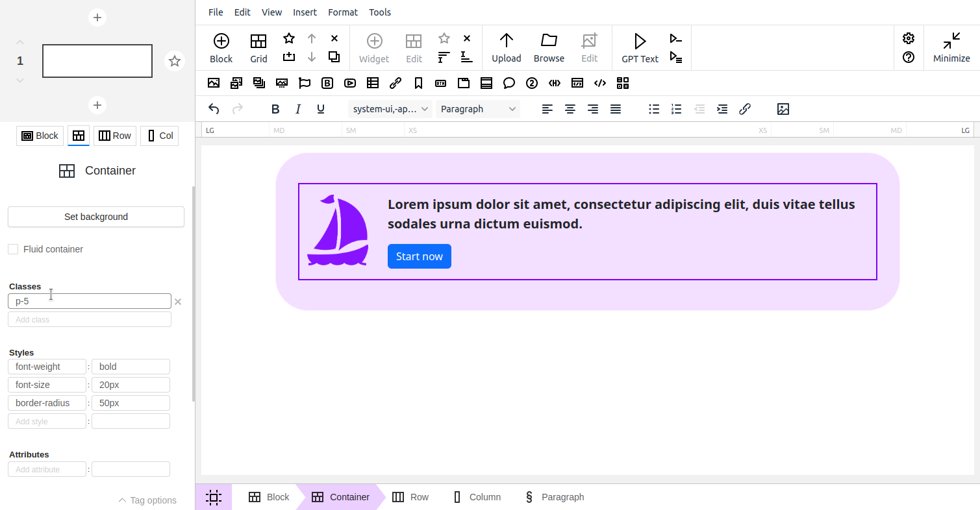Click the duplicate block icon
The width and height of the screenshot is (980, 510).
point(334,56)
